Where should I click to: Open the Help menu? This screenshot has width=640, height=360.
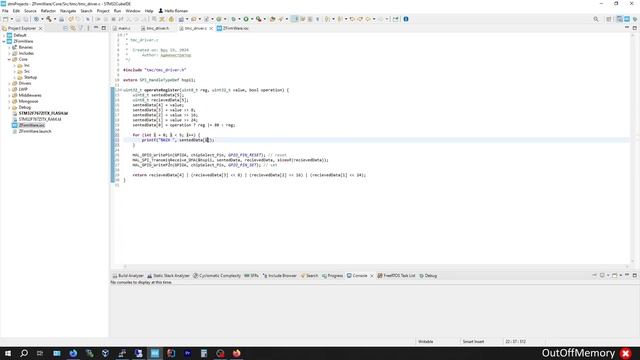[x=149, y=11]
